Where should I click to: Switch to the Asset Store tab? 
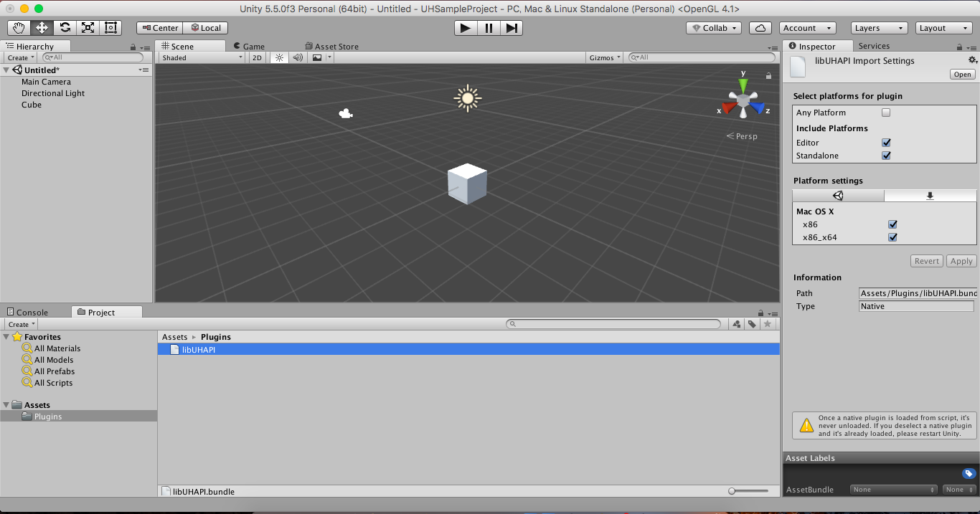coord(331,47)
